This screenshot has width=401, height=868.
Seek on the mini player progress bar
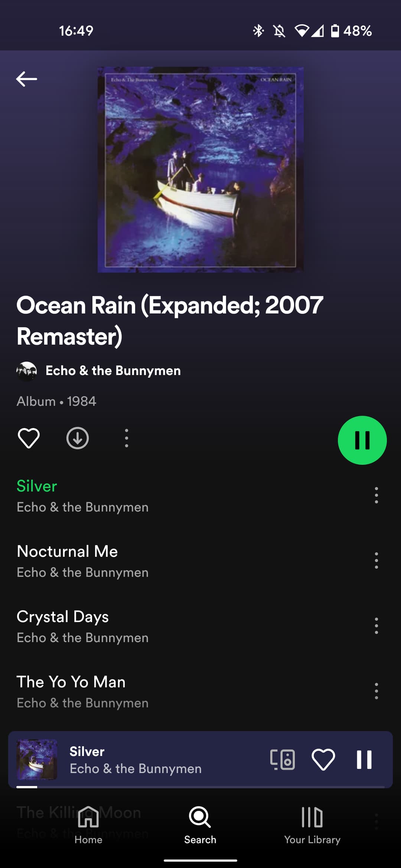(x=200, y=787)
